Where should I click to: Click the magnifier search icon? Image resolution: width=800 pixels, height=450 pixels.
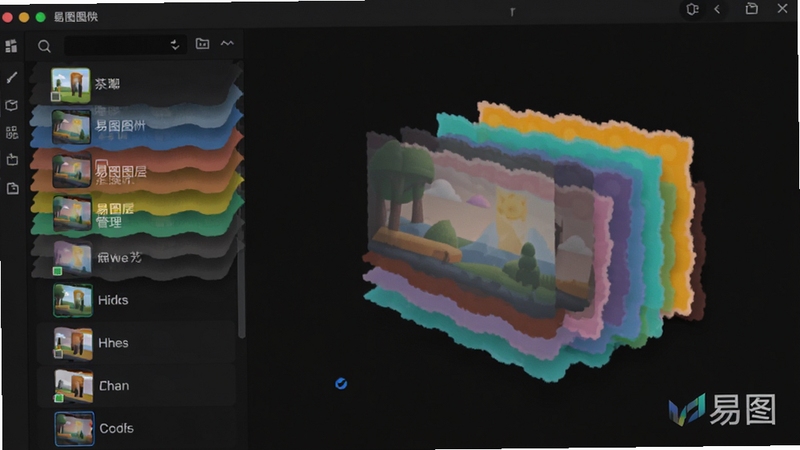tap(44, 46)
